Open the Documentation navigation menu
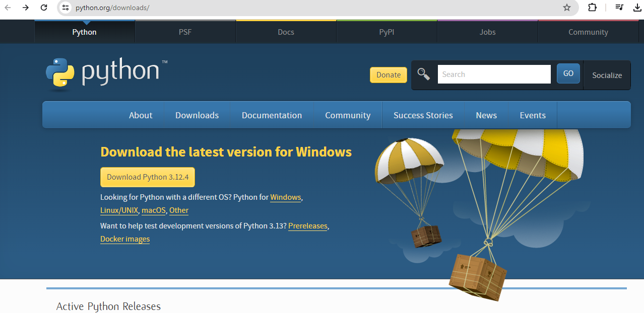 pos(272,115)
